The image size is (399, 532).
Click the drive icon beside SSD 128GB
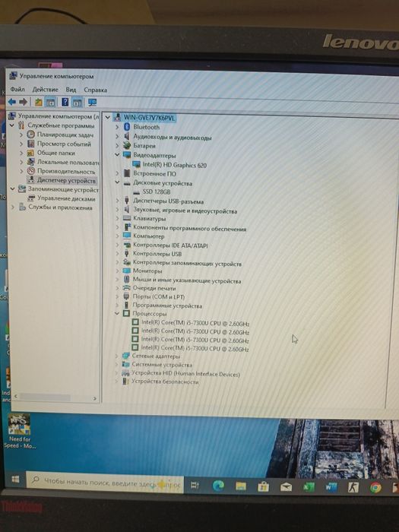click(x=136, y=192)
